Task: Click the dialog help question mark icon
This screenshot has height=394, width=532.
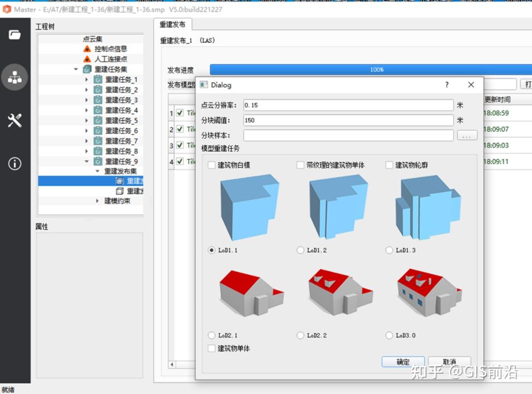Action: point(446,85)
